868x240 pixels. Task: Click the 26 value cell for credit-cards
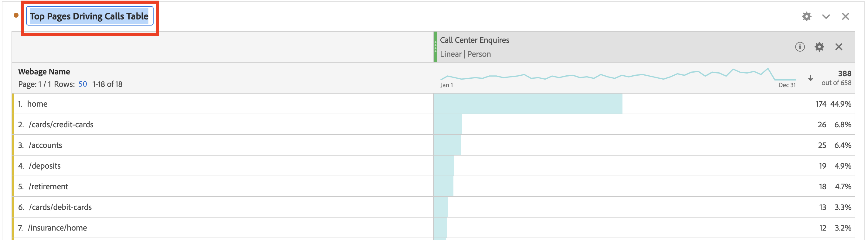[x=822, y=124]
